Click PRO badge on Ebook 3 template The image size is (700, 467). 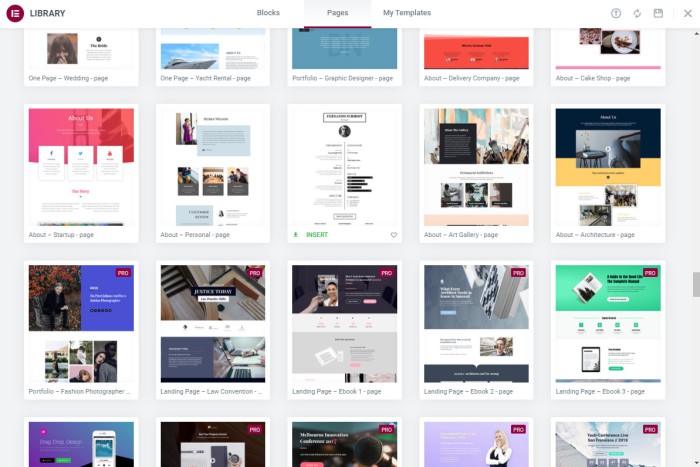coord(650,272)
